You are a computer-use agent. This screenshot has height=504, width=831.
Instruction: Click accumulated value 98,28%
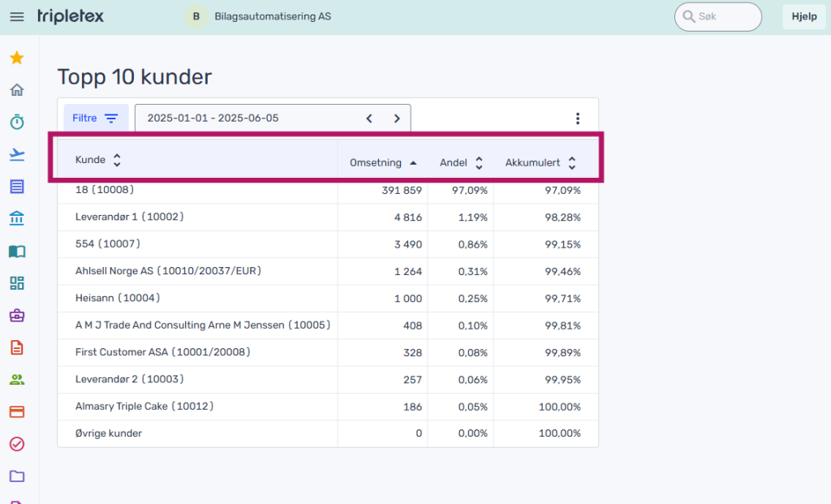[x=563, y=218]
